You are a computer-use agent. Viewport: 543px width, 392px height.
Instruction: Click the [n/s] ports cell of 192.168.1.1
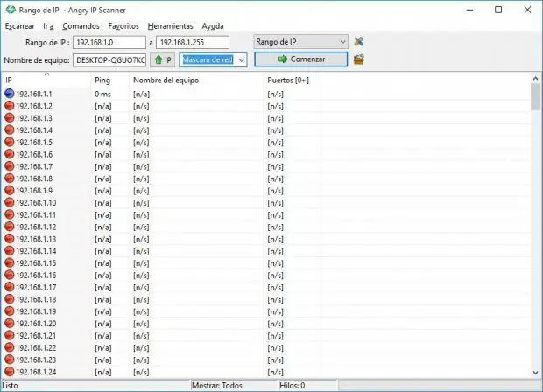[x=275, y=94]
